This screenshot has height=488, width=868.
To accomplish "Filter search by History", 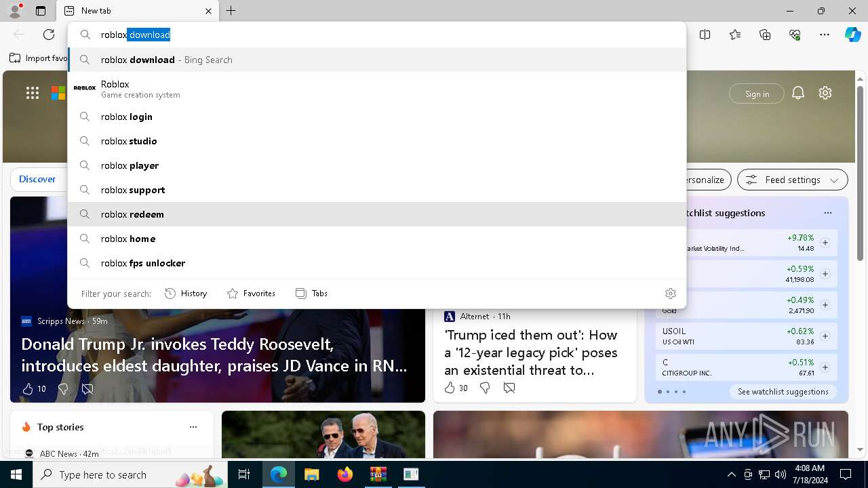I will 186,293.
